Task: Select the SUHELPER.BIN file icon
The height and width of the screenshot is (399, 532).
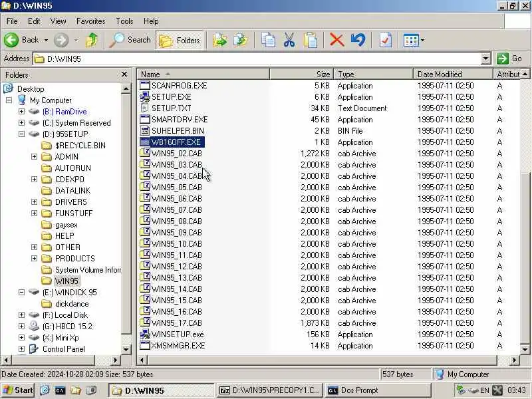Action: [x=145, y=130]
